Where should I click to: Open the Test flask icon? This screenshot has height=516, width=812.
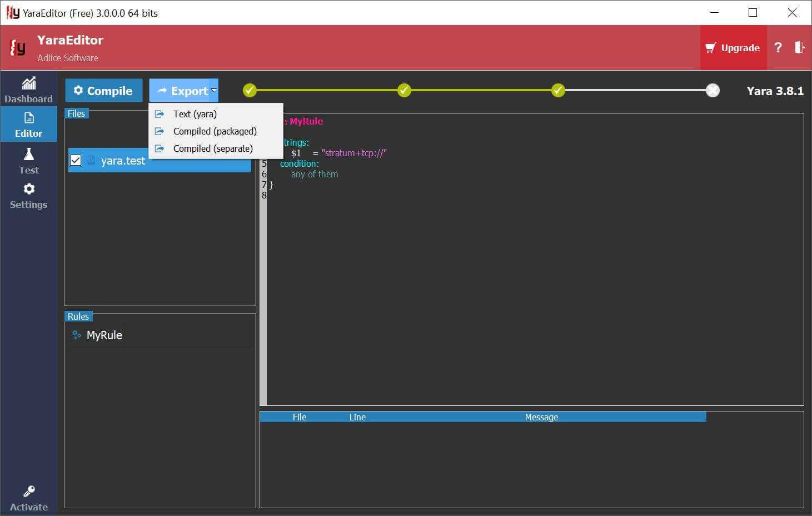[x=28, y=155]
